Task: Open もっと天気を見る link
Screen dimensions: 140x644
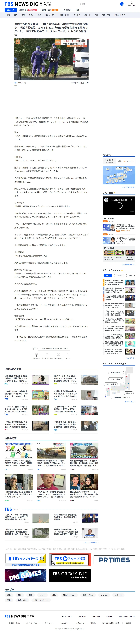Action: tap(128, 187)
